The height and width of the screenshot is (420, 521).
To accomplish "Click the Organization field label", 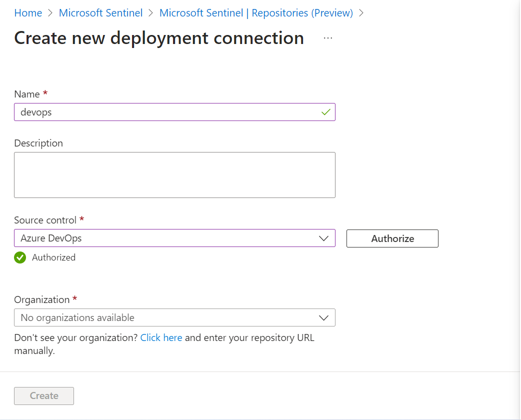I will (42, 299).
